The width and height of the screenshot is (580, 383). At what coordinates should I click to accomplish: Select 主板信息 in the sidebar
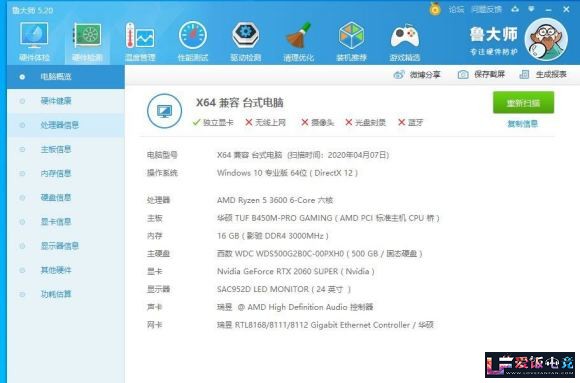tap(66, 149)
